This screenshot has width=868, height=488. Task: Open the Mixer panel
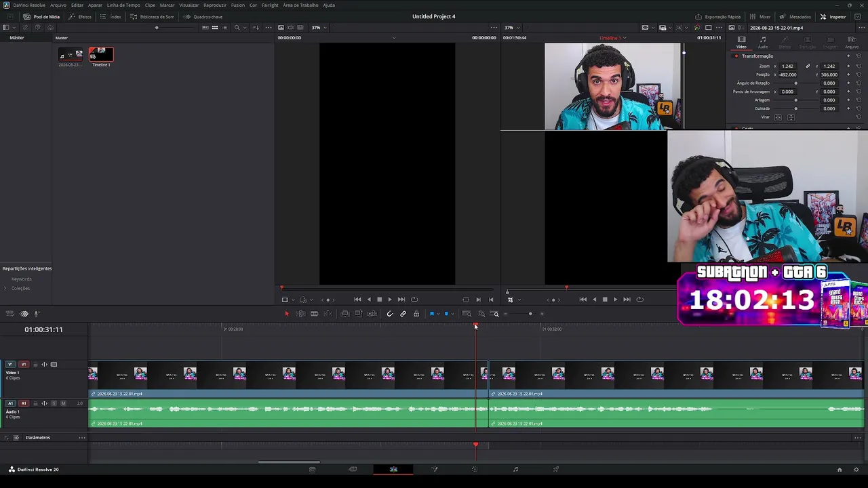[760, 16]
